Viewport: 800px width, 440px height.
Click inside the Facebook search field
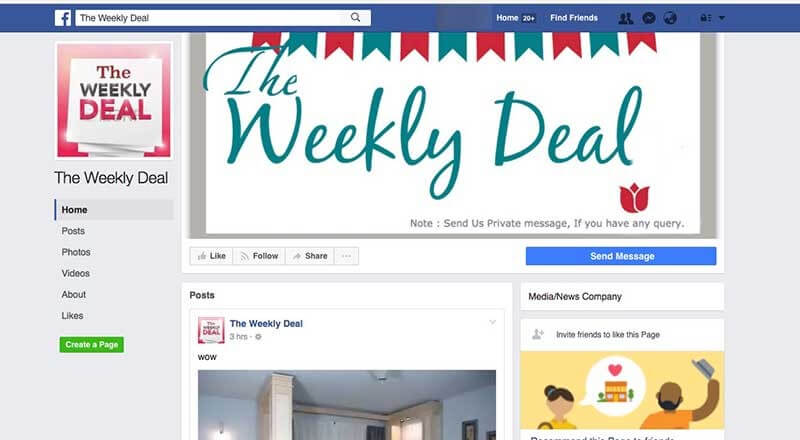point(212,18)
